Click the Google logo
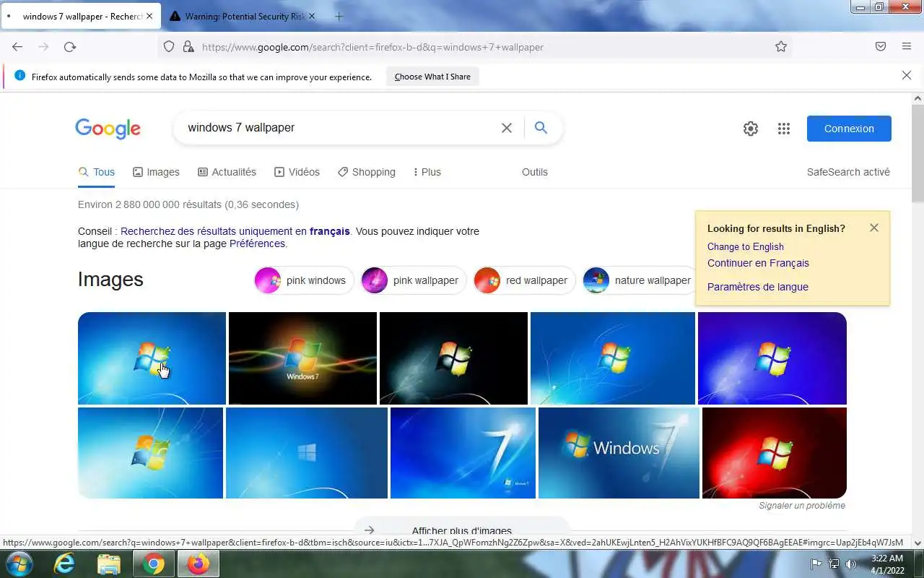 click(108, 129)
